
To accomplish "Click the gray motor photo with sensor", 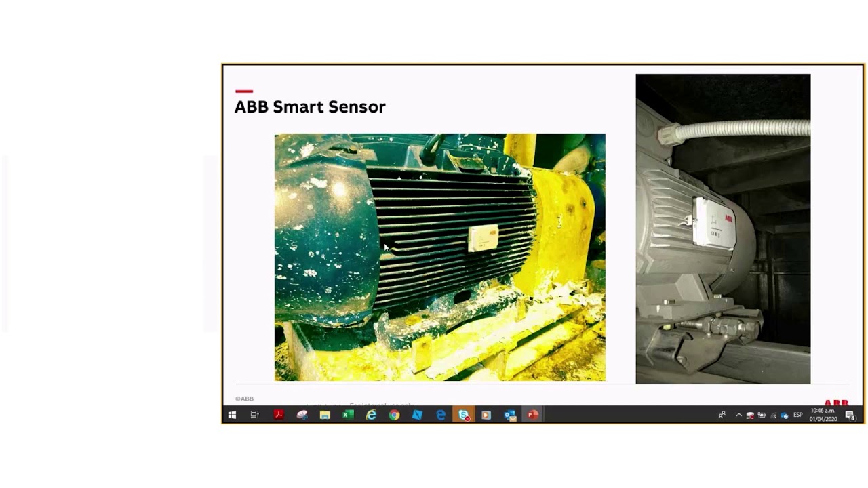I will pyautogui.click(x=723, y=228).
